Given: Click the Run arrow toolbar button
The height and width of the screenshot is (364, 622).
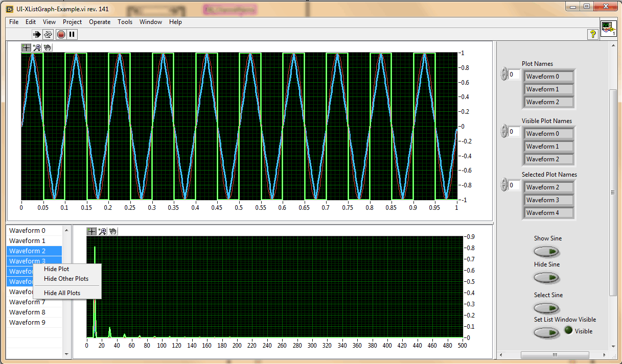Looking at the screenshot, I should coord(37,34).
